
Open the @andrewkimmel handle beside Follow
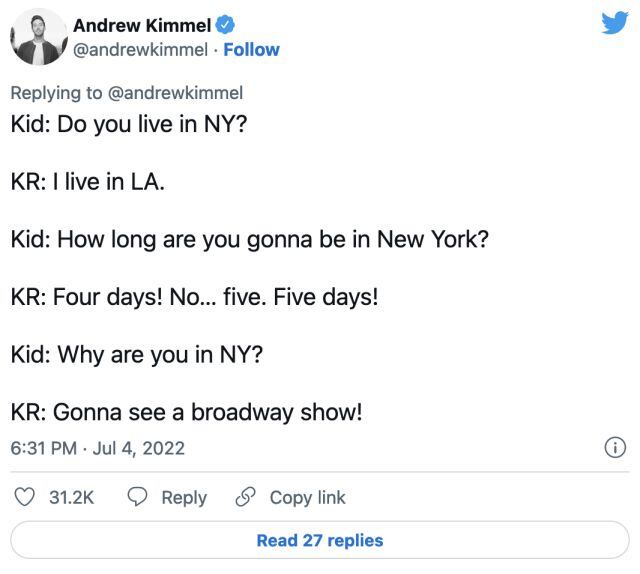point(142,50)
